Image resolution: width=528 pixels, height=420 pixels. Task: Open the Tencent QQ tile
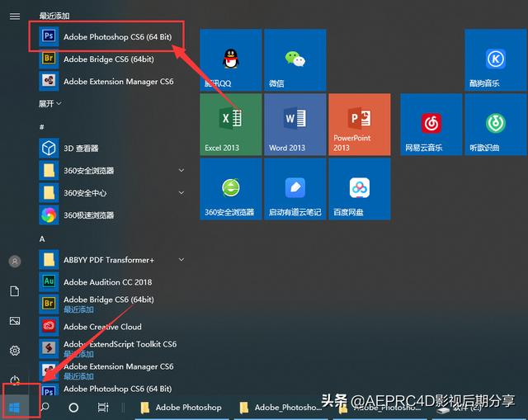click(x=230, y=60)
